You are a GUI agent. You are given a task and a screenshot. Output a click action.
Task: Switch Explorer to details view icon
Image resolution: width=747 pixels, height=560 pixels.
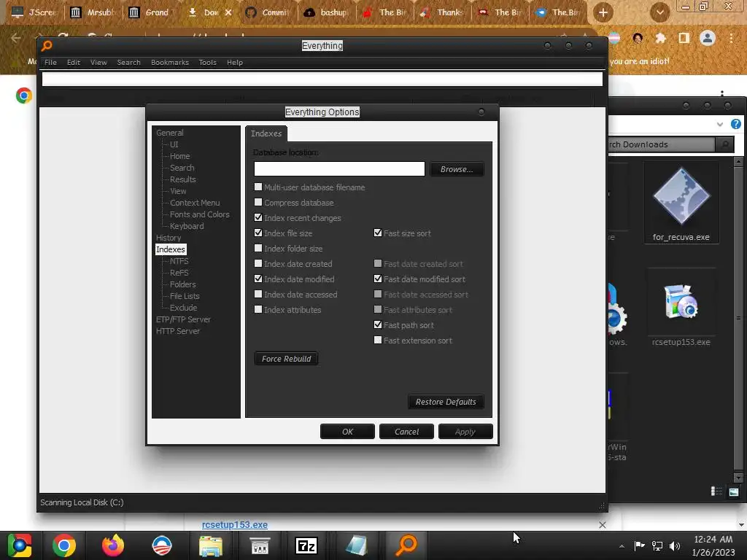(716, 491)
